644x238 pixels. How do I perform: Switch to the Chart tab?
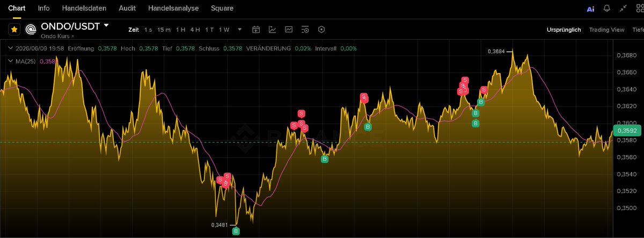tap(17, 9)
